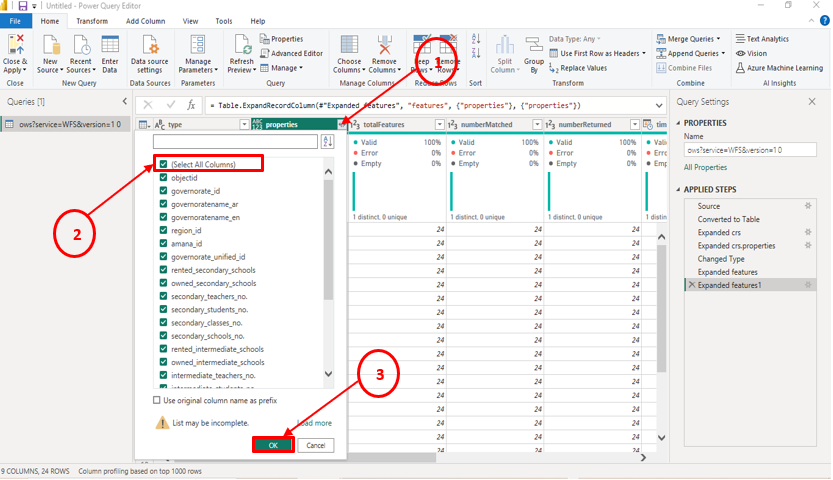Click the Load more link
The image size is (833, 480).
click(314, 423)
